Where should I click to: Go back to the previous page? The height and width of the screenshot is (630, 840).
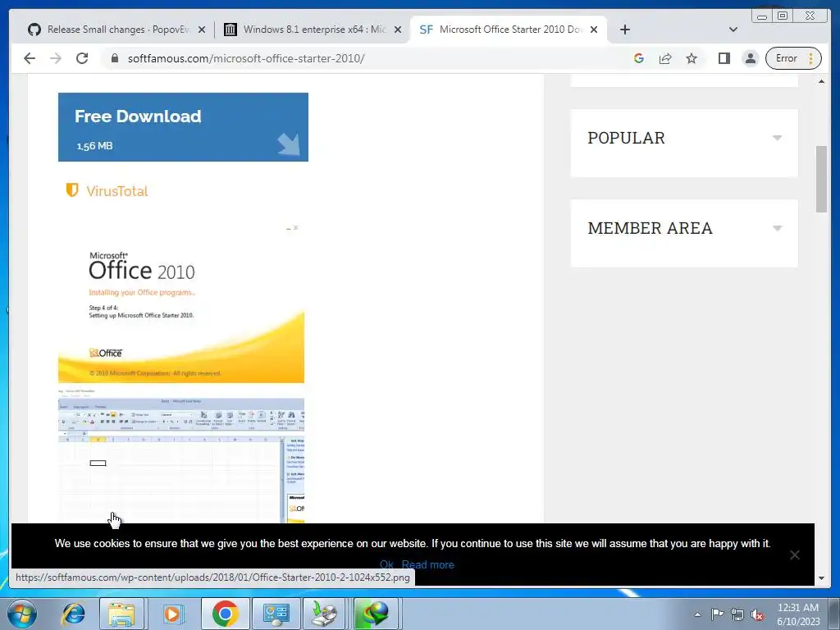[30, 58]
